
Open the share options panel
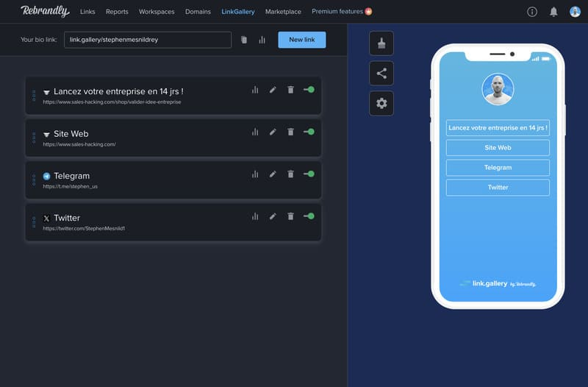[x=381, y=73]
